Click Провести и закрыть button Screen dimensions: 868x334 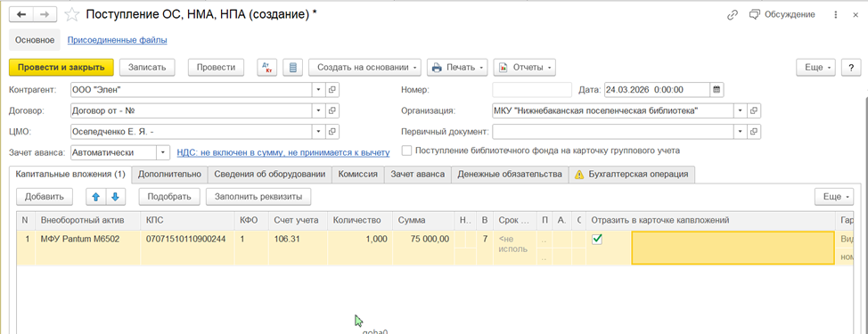click(61, 68)
